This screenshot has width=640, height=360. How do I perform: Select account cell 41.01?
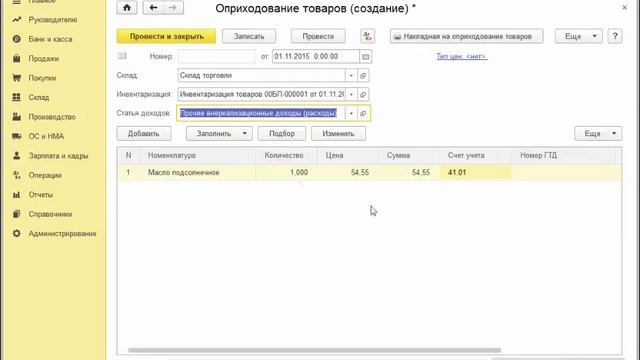(475, 173)
